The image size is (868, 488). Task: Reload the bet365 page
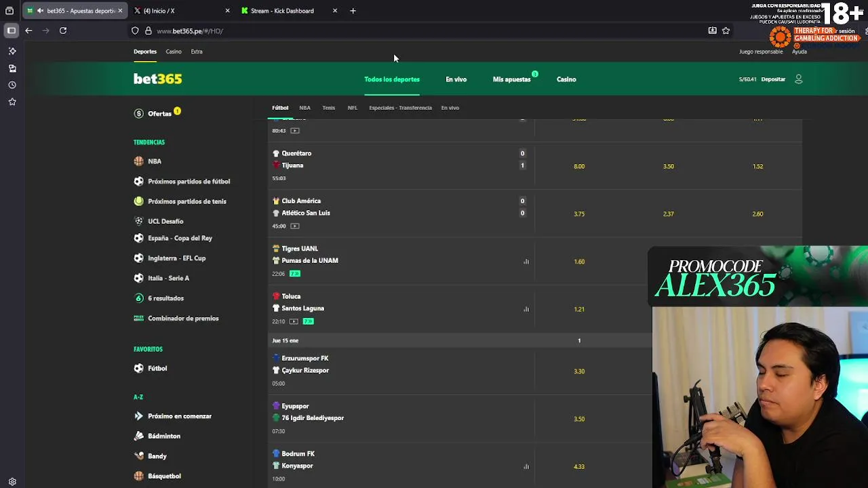click(x=63, y=30)
